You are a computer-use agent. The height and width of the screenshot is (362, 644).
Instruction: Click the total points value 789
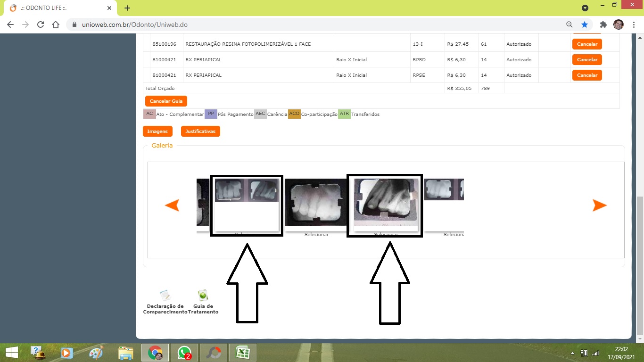(485, 88)
